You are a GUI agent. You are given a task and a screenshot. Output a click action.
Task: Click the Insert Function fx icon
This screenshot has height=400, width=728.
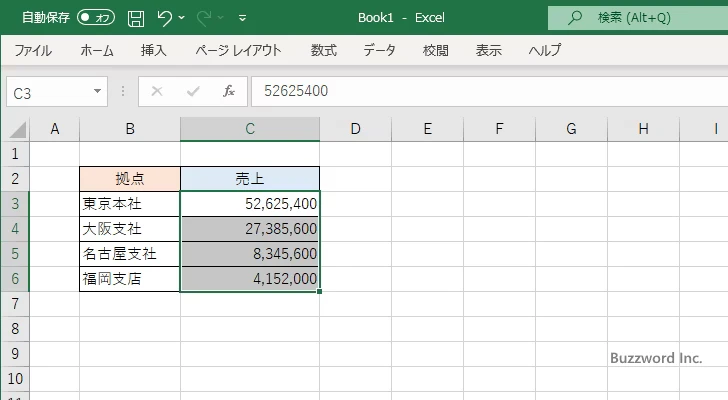point(229,91)
